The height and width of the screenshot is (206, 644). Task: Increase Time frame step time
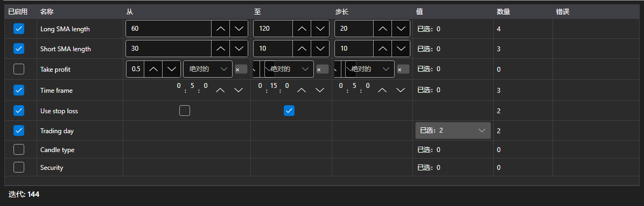click(x=383, y=90)
